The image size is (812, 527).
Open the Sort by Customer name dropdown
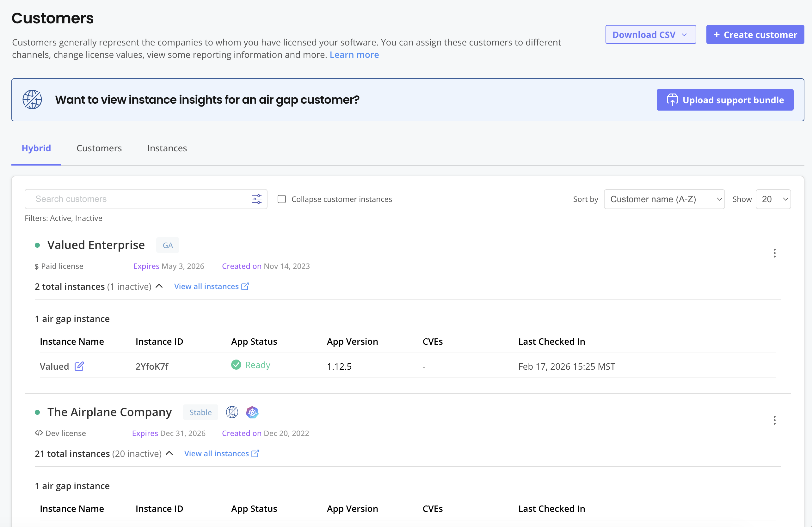tap(664, 199)
